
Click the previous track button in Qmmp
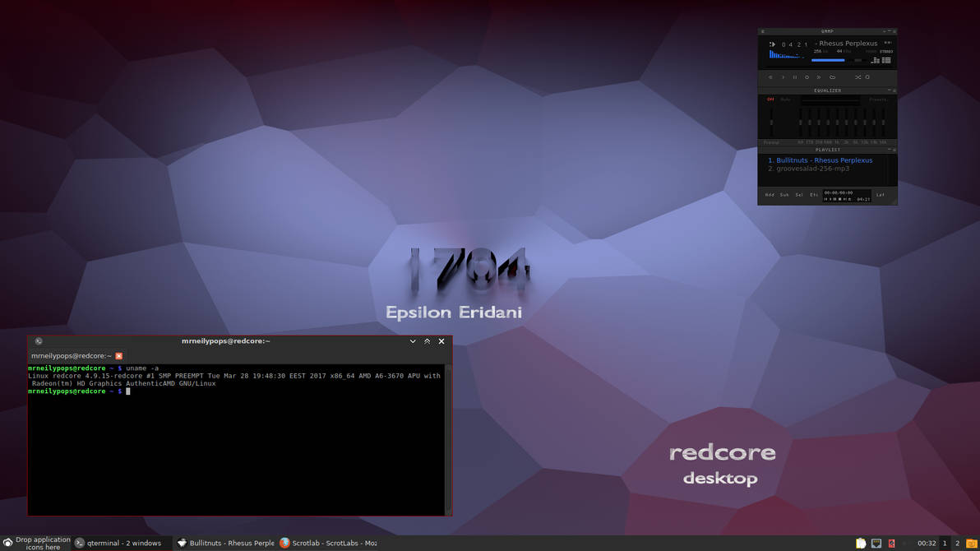pos(770,77)
